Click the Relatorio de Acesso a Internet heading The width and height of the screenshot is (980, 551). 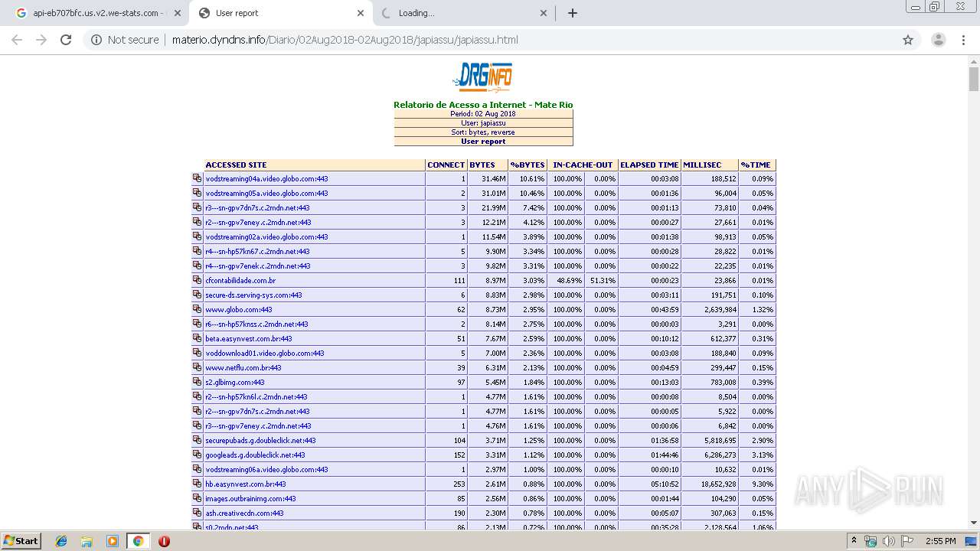coord(483,105)
